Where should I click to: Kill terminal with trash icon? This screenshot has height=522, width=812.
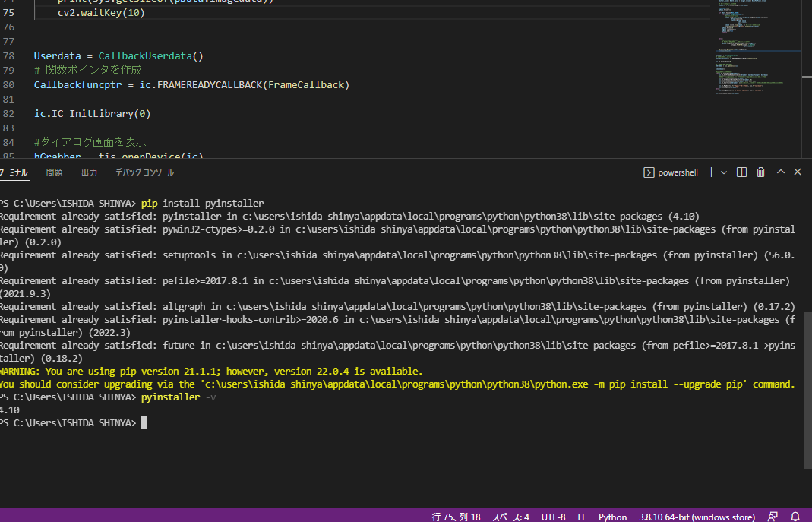pyautogui.click(x=761, y=172)
